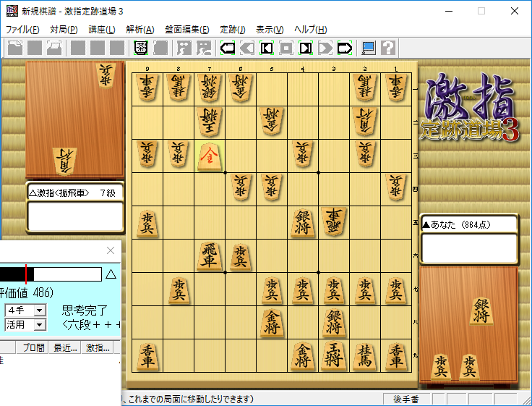Select the 銀将 silver on square 4五
Screen dimensions: 532x406
point(303,223)
